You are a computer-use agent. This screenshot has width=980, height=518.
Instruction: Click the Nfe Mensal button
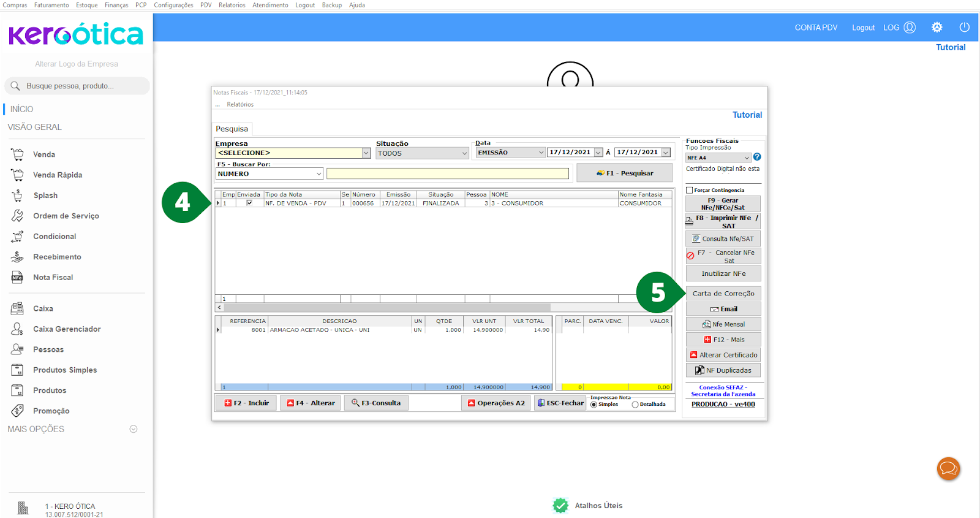tap(723, 324)
